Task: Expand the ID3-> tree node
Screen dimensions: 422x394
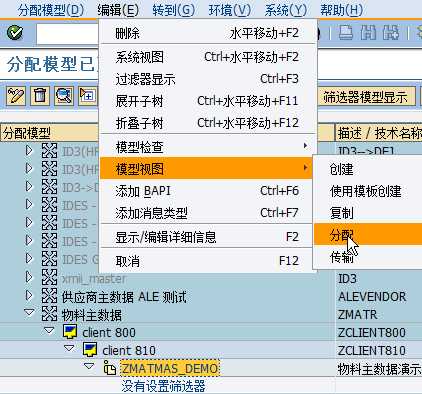Action: click(x=29, y=186)
